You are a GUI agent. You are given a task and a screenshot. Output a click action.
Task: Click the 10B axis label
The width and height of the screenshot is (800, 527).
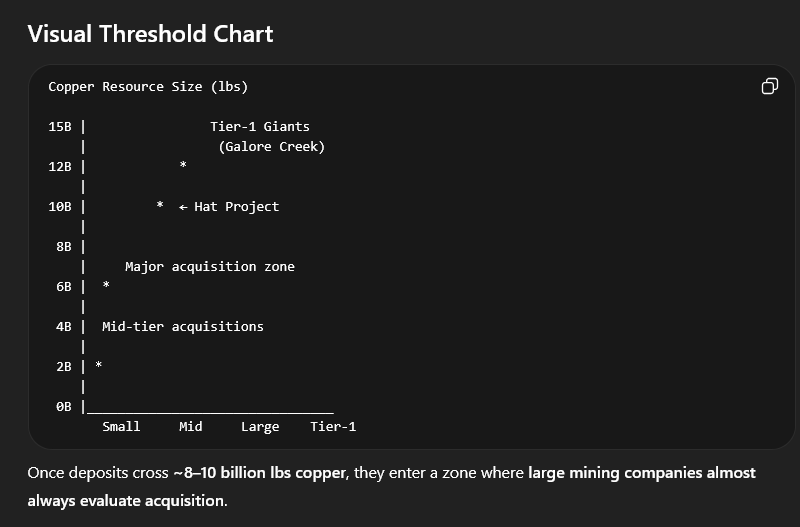(60, 207)
